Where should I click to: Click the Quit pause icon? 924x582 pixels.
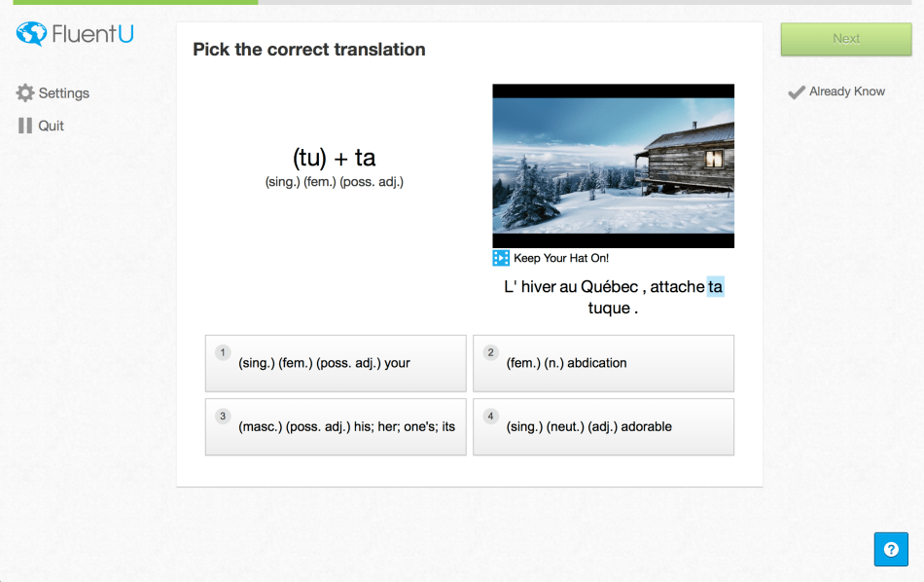click(25, 126)
